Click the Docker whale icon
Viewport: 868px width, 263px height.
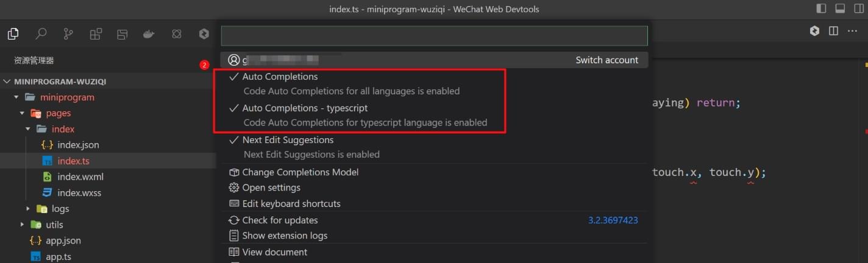pos(148,34)
